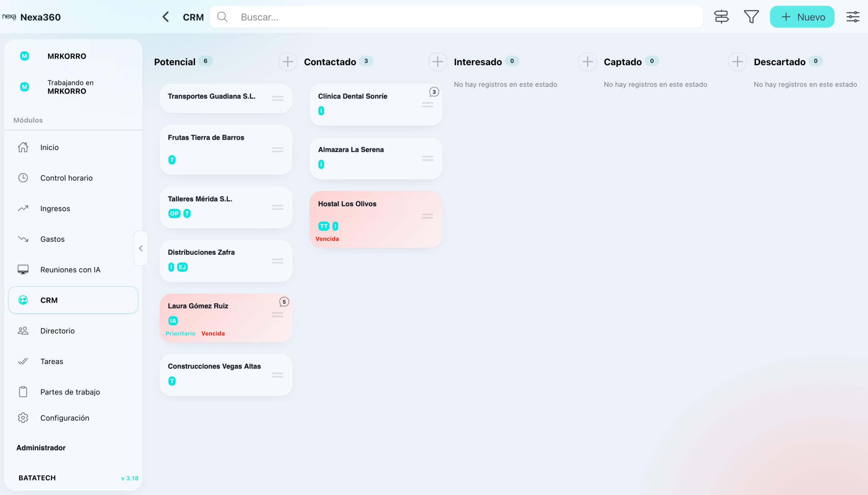Click version label v 3.18
The width and height of the screenshot is (868, 495).
(130, 478)
